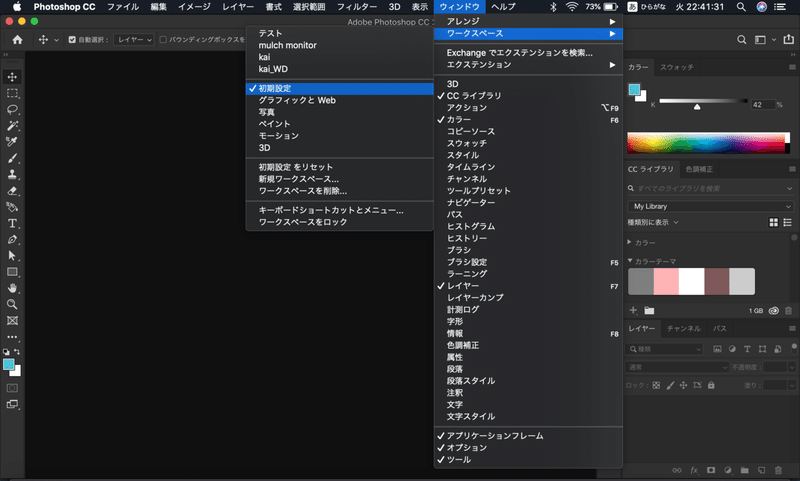Select the Pen tool
Screen dimensions: 800x481
[x=12, y=240]
